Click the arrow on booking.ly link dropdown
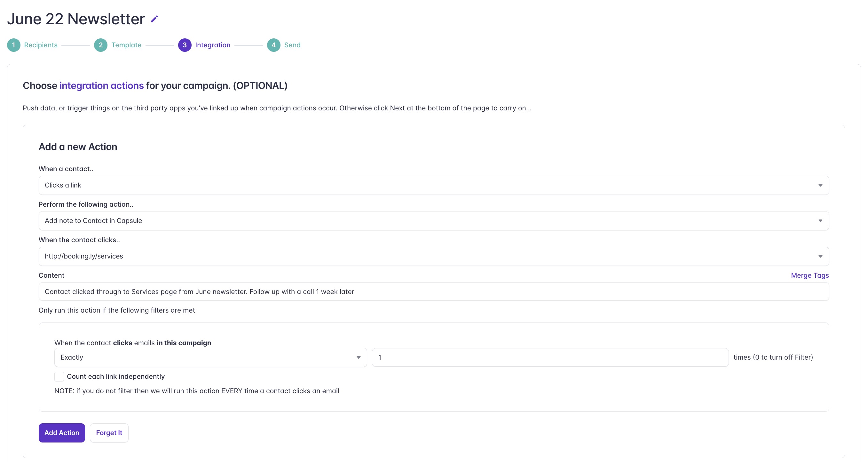The image size is (868, 462). 820,257
